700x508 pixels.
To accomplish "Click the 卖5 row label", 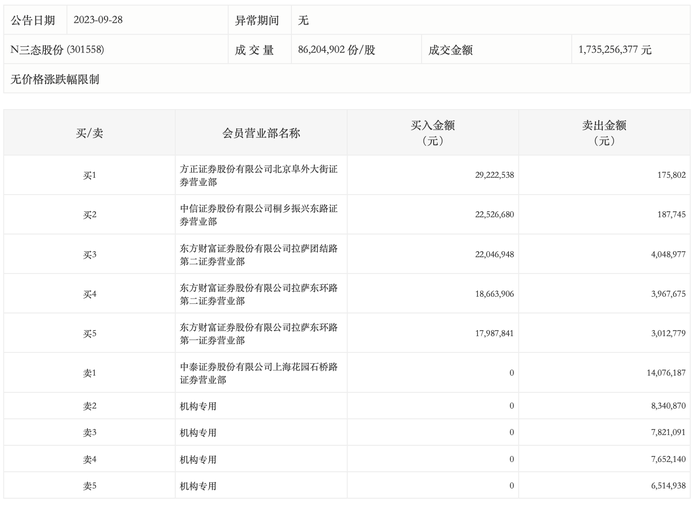I will point(89,486).
